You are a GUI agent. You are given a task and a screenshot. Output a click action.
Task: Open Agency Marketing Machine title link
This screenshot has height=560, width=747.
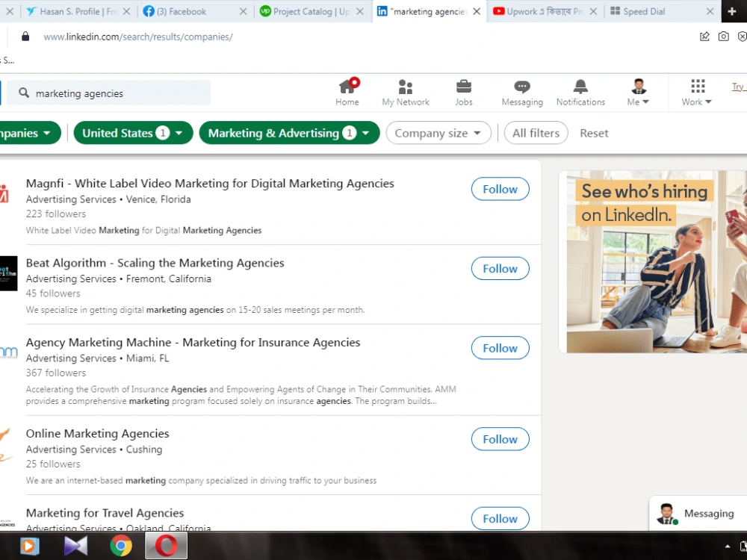click(193, 343)
